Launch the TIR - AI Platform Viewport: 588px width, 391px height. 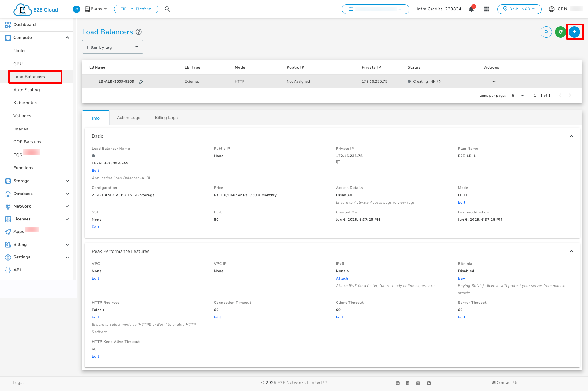pyautogui.click(x=136, y=9)
